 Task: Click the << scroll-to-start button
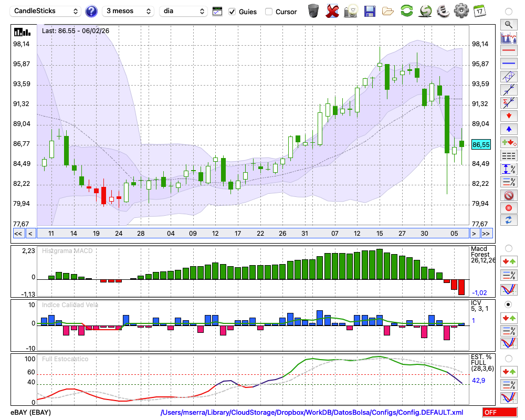[x=18, y=233]
